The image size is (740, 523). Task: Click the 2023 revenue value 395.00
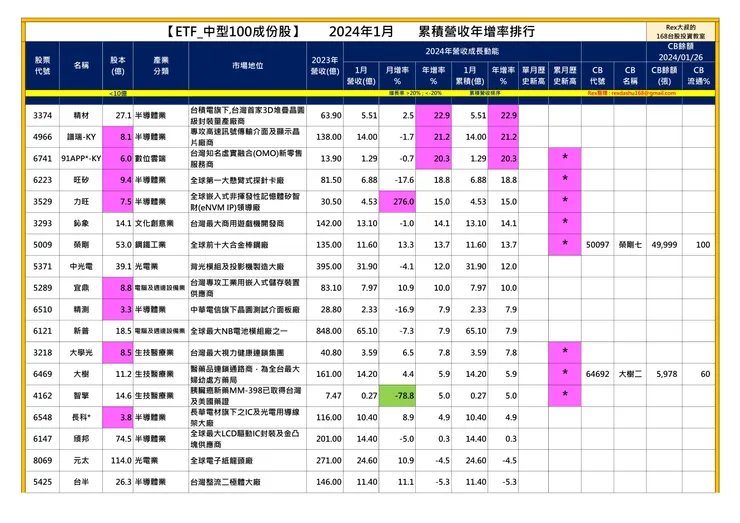[x=329, y=266]
